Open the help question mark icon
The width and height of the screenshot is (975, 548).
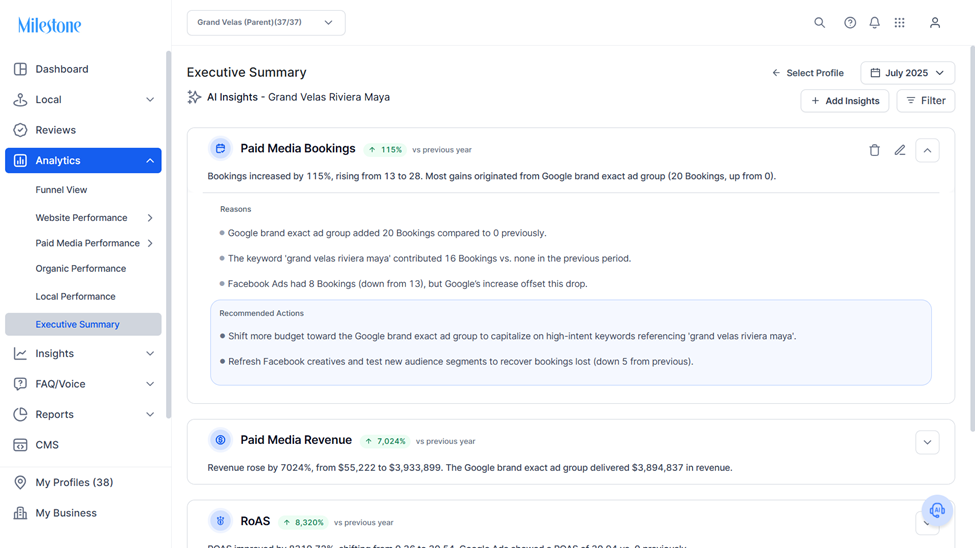click(x=850, y=22)
